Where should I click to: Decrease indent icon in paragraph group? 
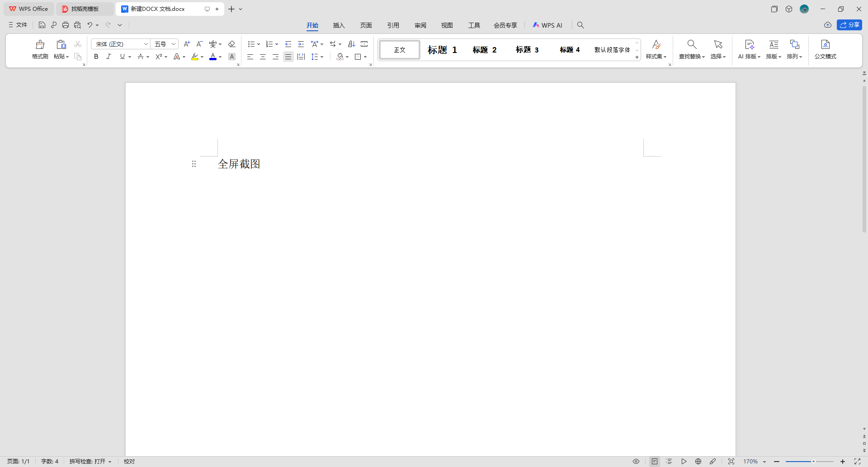click(288, 44)
